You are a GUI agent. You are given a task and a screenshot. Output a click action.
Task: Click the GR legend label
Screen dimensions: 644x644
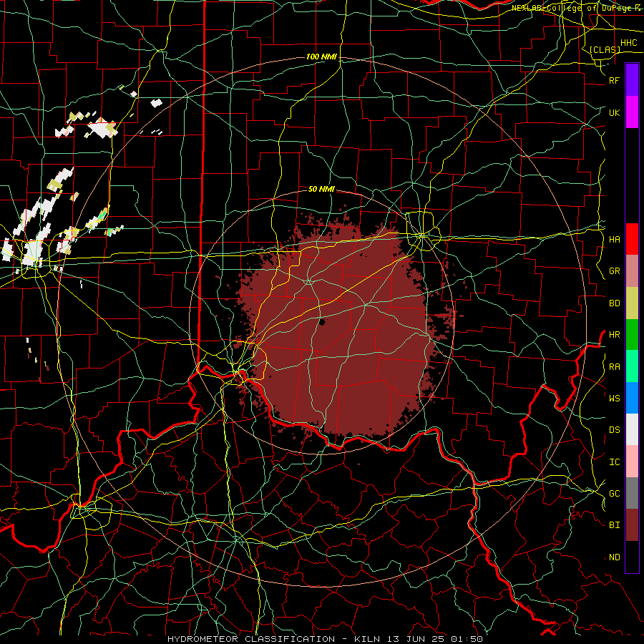(x=614, y=271)
